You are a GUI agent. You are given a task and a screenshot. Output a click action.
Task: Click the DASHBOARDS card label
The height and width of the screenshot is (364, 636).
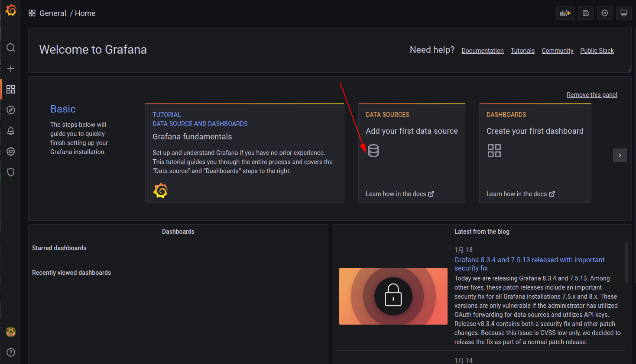tap(506, 115)
